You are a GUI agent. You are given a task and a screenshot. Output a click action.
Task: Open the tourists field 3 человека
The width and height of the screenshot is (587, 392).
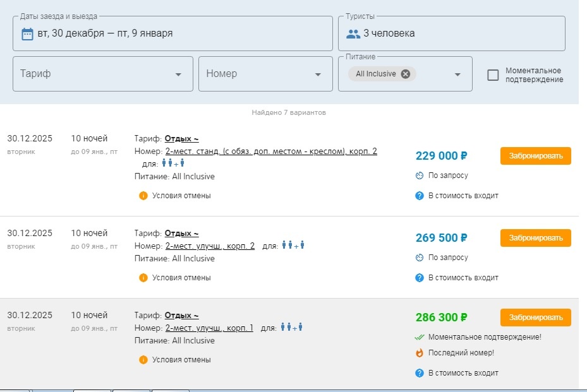[x=452, y=33]
